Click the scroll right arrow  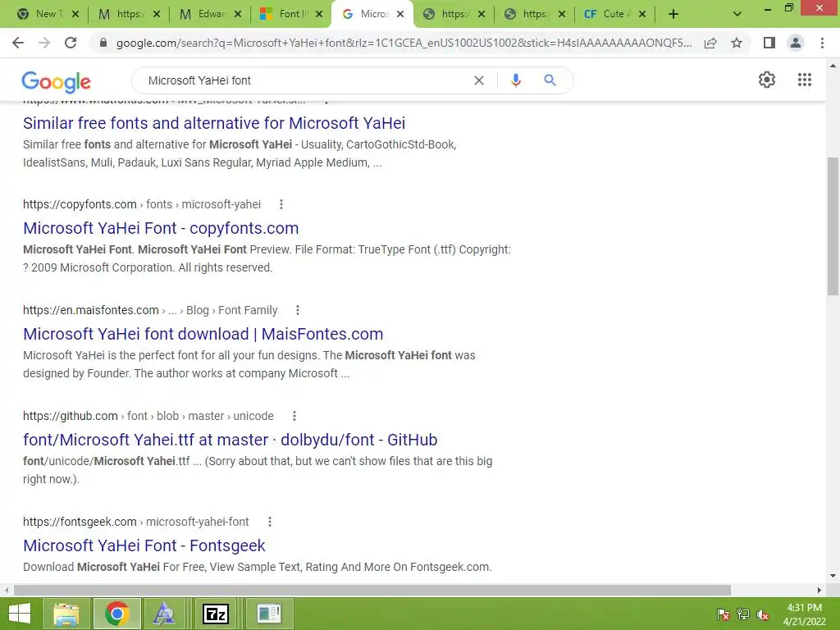pyautogui.click(x=819, y=590)
